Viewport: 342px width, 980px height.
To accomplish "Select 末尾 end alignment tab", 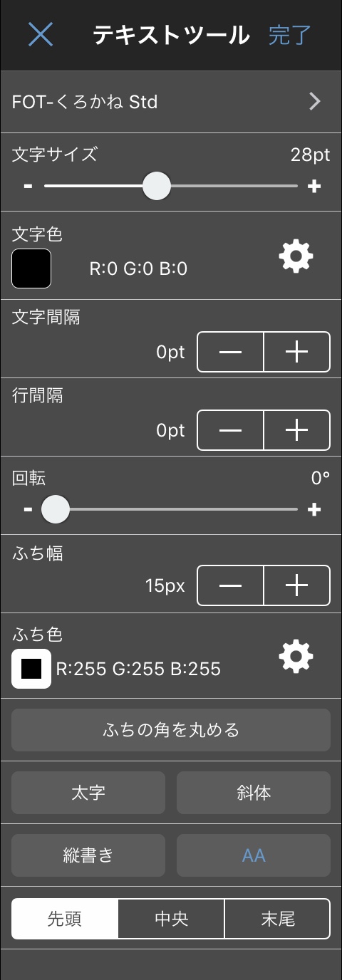I will click(277, 919).
